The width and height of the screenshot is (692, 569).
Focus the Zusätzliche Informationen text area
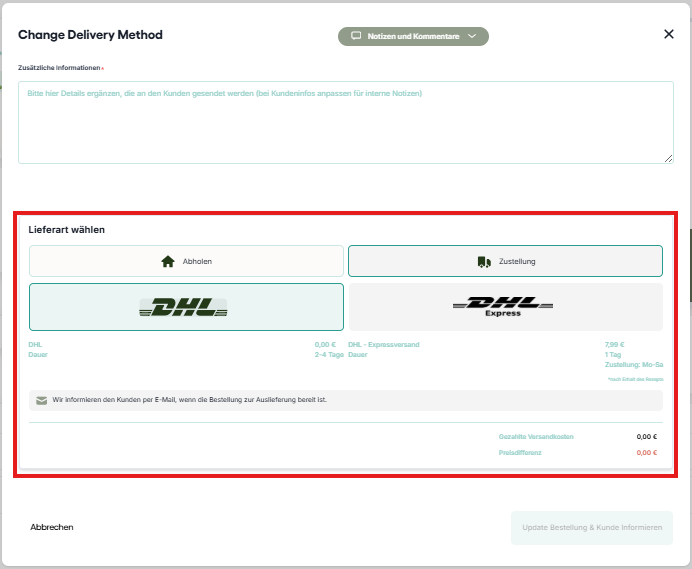click(x=345, y=122)
